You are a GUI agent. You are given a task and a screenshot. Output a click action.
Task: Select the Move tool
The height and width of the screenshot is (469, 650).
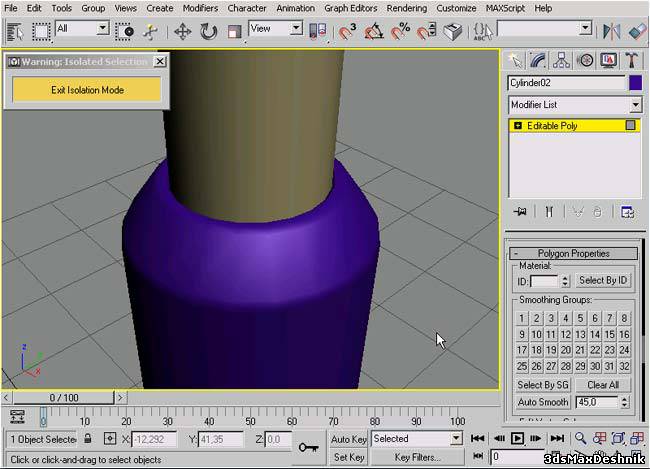pos(182,32)
